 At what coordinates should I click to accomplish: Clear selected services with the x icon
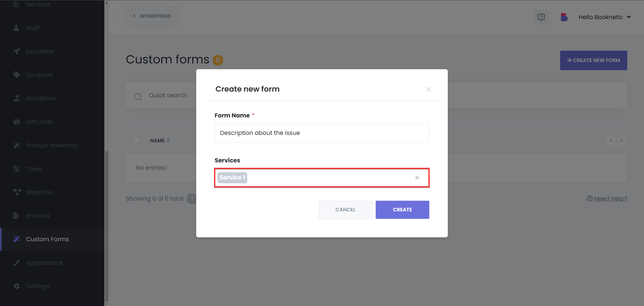(417, 178)
